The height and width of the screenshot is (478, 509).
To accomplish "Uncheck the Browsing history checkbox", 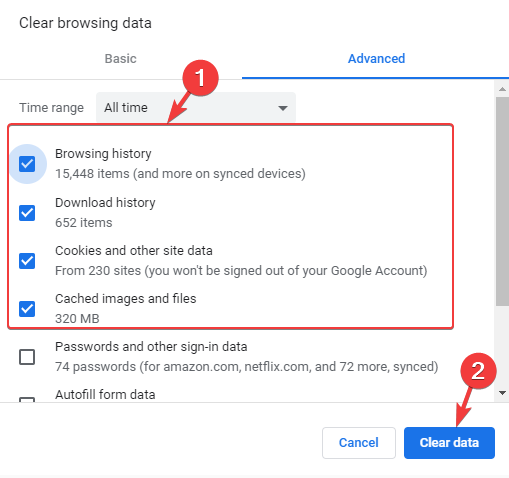I will pyautogui.click(x=27, y=164).
